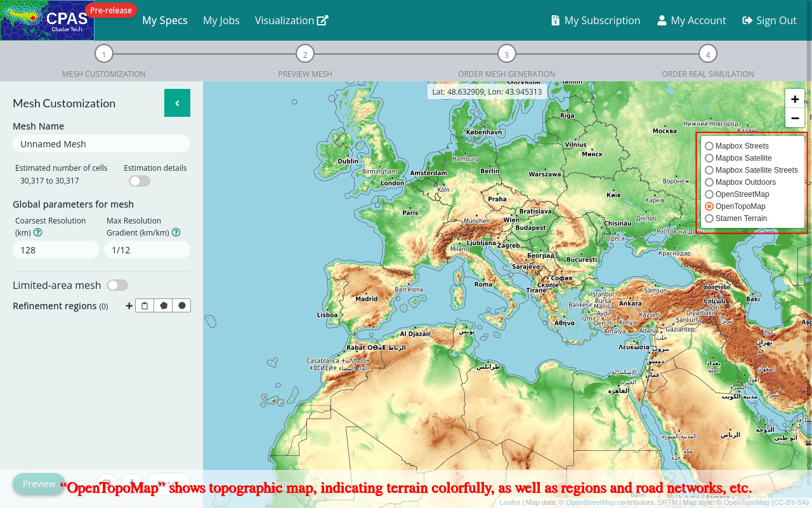The image size is (812, 508).
Task: Click the Lat/Lon coordinate readout
Action: 487,91
